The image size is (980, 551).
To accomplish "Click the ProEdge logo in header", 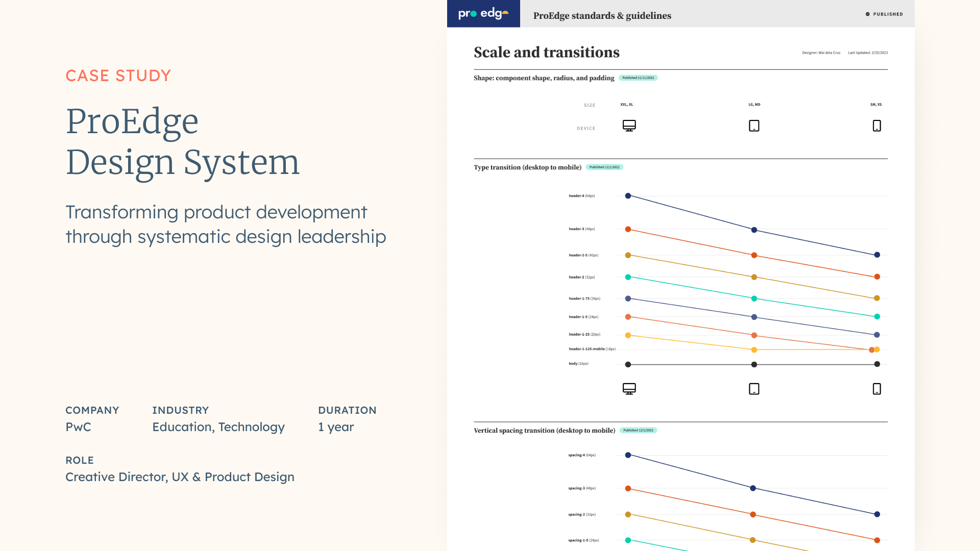I will pyautogui.click(x=483, y=14).
